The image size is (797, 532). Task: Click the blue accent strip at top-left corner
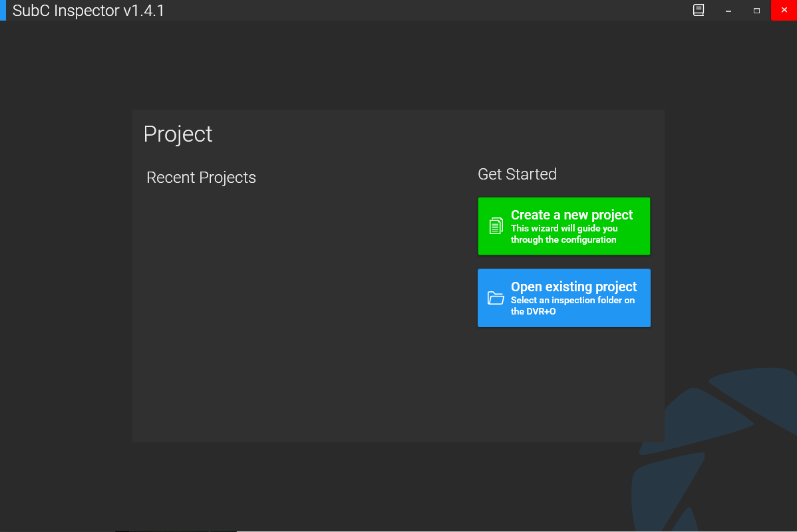pos(3,11)
